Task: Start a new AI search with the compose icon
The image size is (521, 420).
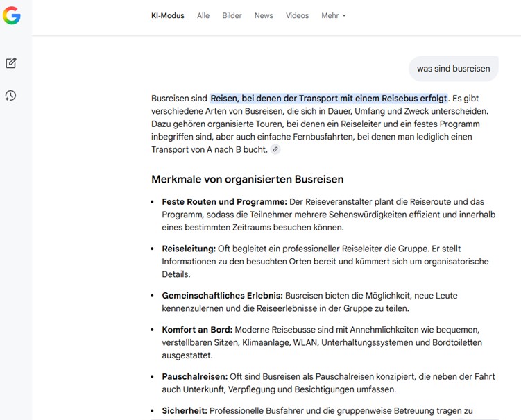Action: tap(11, 63)
